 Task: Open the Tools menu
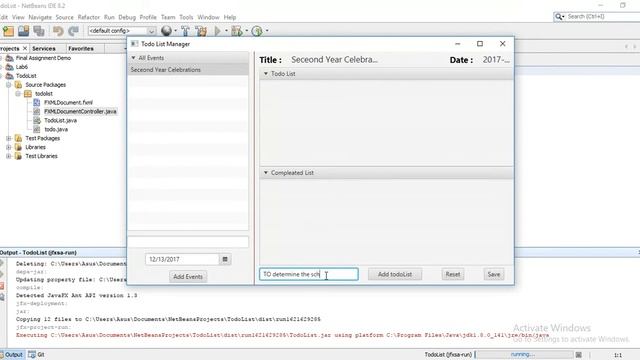pyautogui.click(x=186, y=17)
